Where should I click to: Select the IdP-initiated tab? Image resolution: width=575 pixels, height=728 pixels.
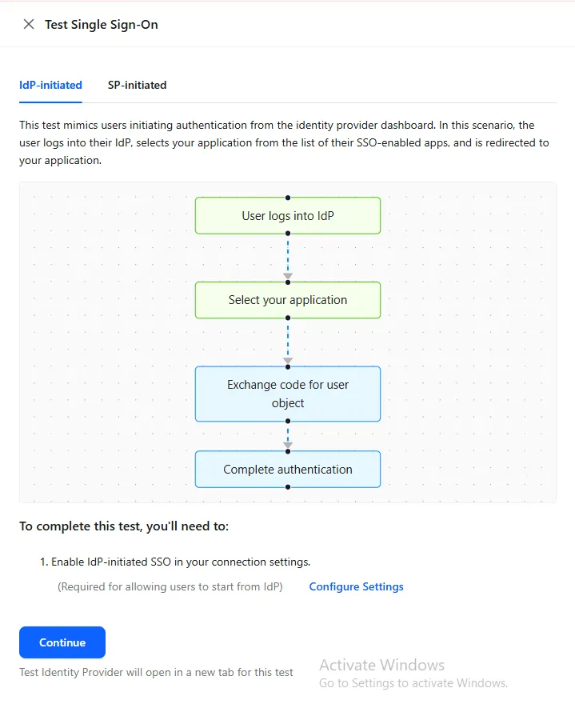click(x=50, y=85)
